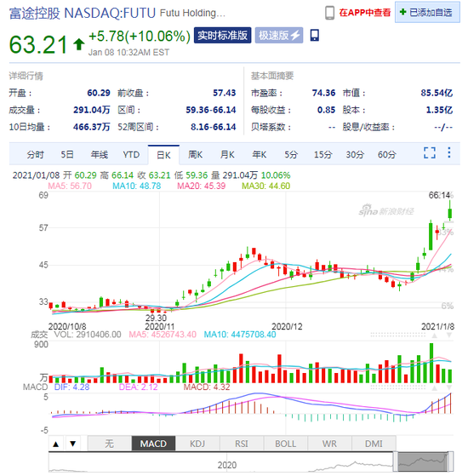Switch indicator to WR
Screen dimensions: 468x476
329,444
